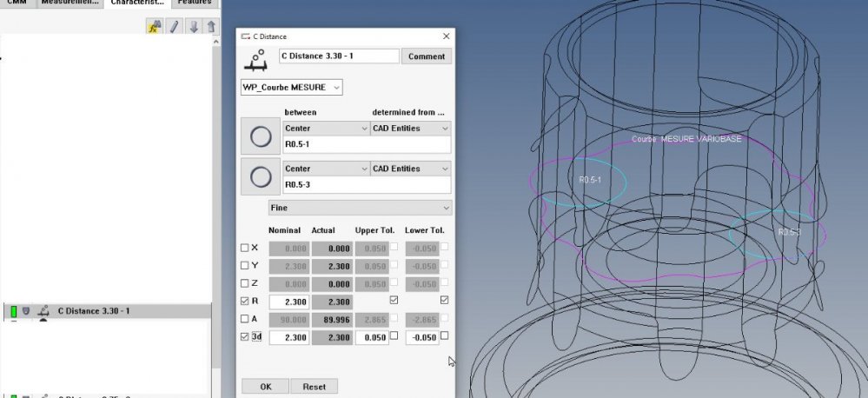
Task: Toggle 3d row lower tolerance checkbox
Action: click(444, 335)
